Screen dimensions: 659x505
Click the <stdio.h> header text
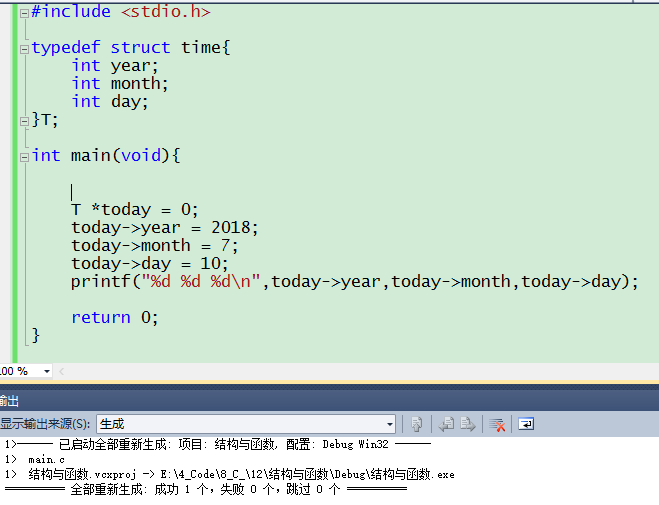[166, 11]
